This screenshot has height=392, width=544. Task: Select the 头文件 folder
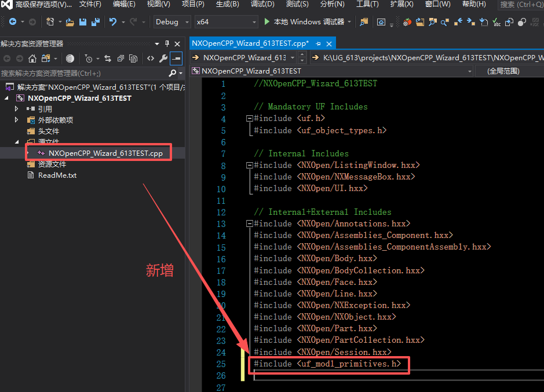pyautogui.click(x=49, y=131)
